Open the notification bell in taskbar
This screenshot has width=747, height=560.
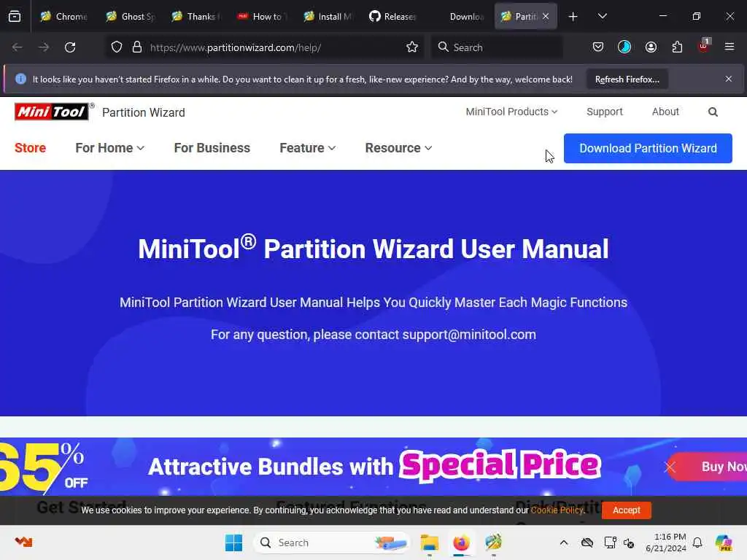[697, 542]
